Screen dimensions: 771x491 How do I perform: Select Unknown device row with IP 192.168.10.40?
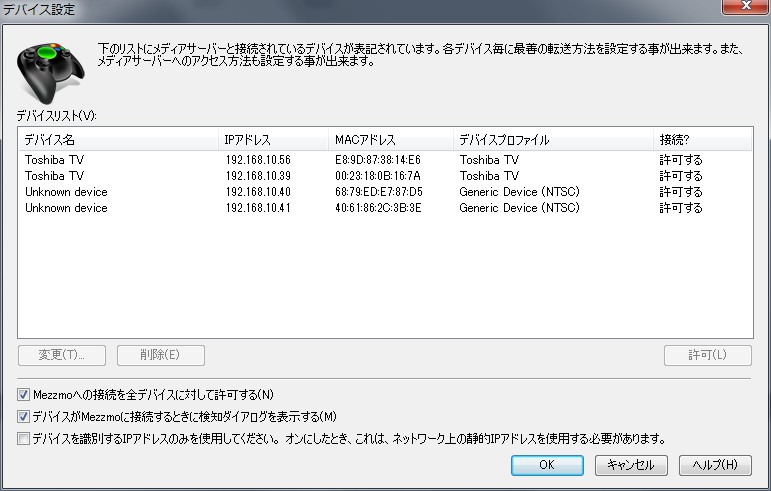click(385, 192)
